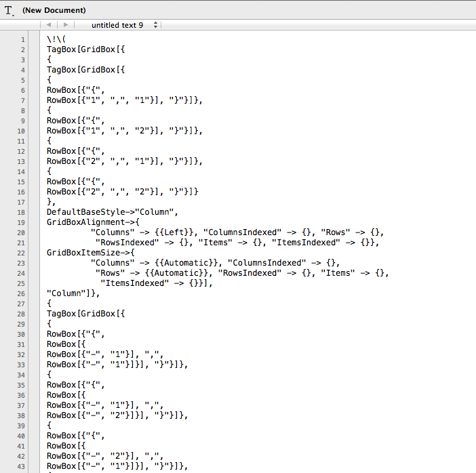Place cursor on line 28 TagBox[GridBox[{
476x473 pixels.
pyautogui.click(x=86, y=314)
